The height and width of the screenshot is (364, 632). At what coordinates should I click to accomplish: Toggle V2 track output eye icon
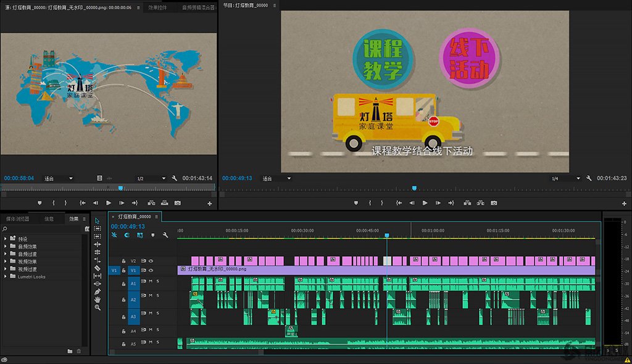click(x=151, y=261)
